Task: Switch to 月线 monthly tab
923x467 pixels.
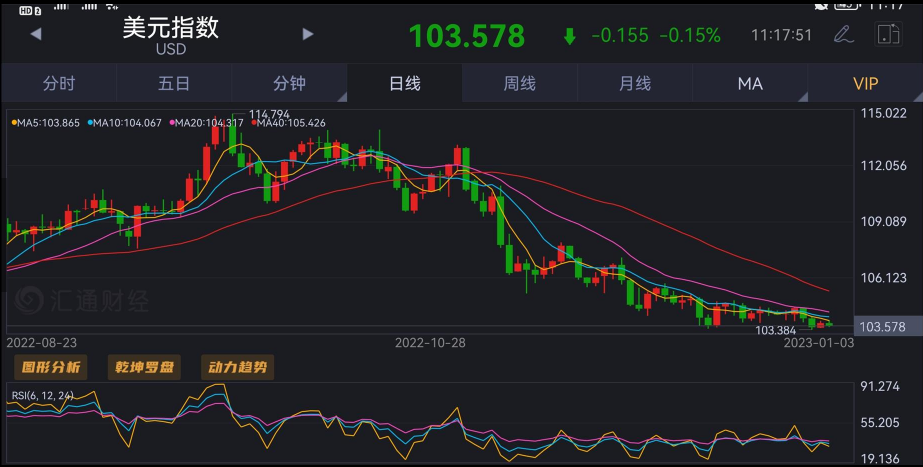Action: click(x=635, y=84)
